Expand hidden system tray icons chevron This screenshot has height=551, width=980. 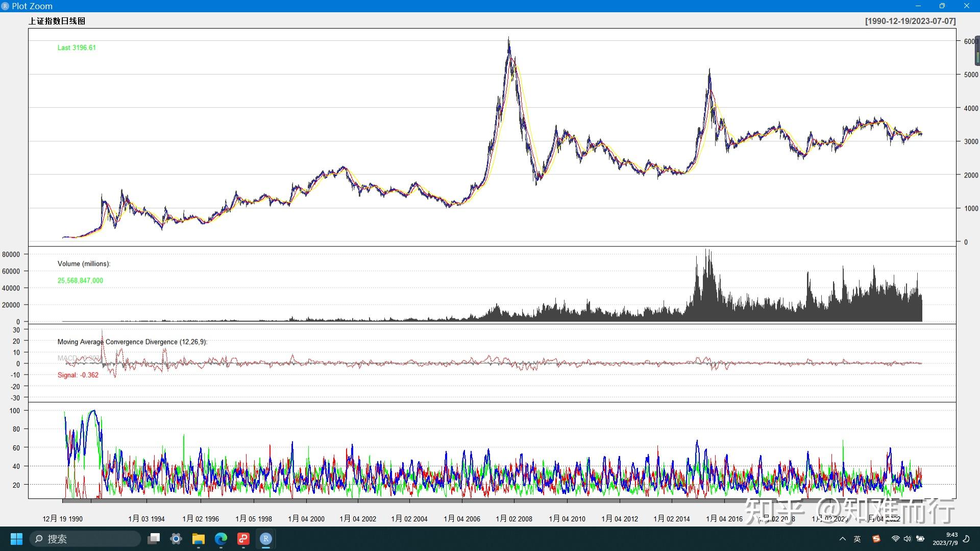pos(843,539)
